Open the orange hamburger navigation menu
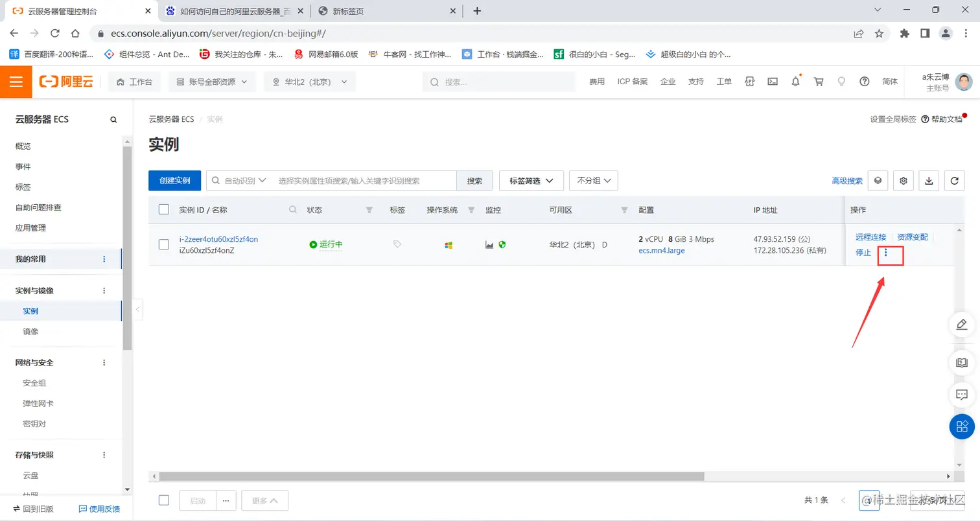 click(x=16, y=82)
